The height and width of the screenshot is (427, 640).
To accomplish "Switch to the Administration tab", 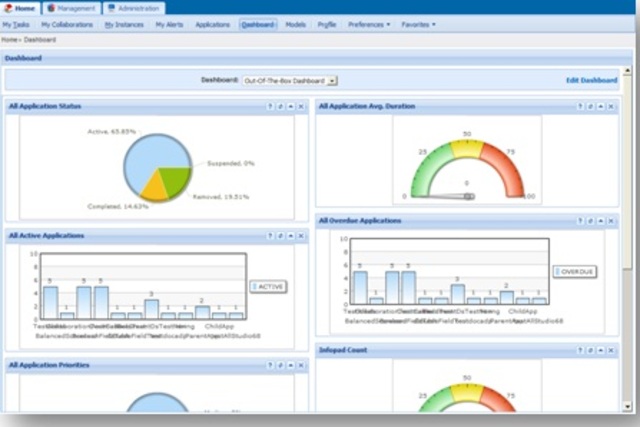I will point(134,8).
